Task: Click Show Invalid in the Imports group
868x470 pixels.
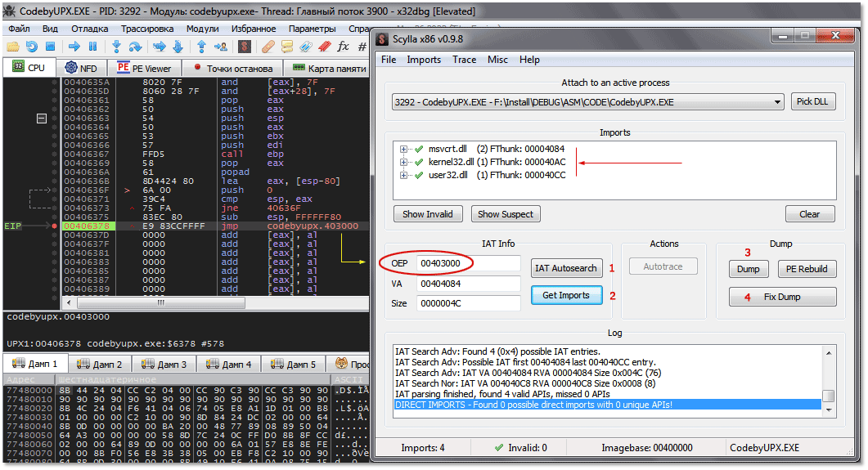Action: click(x=427, y=214)
